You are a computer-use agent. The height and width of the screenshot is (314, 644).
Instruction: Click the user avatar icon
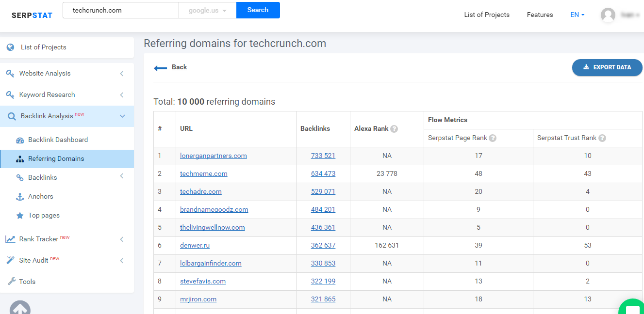[x=608, y=15]
